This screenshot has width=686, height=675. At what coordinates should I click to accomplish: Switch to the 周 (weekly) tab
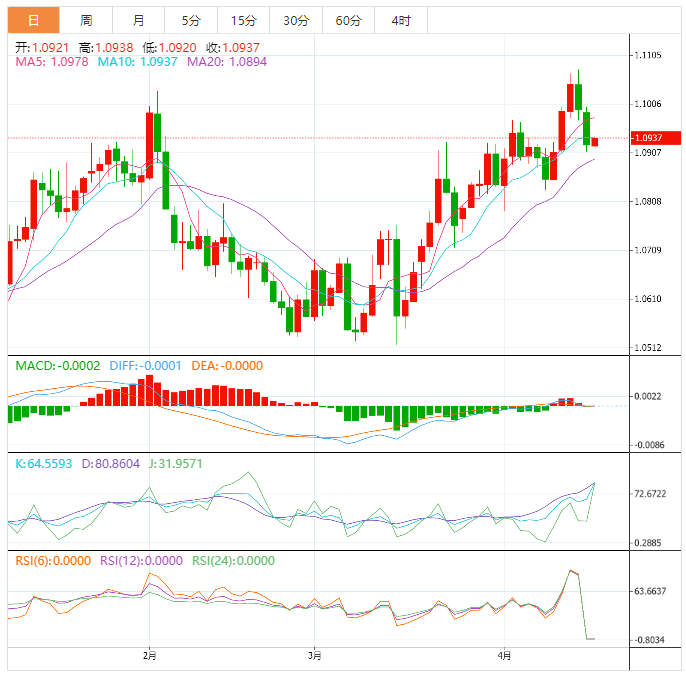pyautogui.click(x=86, y=20)
